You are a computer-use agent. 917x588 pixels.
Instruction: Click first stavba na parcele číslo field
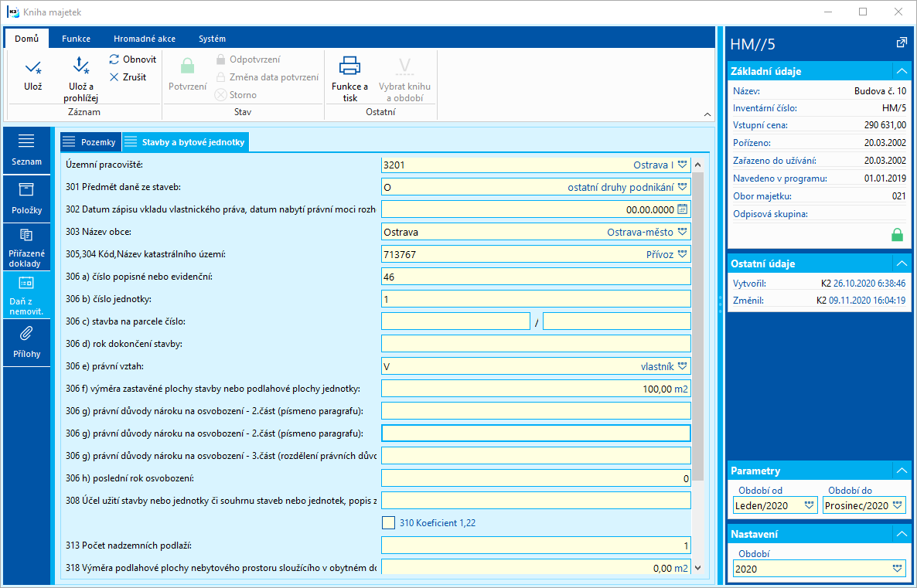click(455, 321)
